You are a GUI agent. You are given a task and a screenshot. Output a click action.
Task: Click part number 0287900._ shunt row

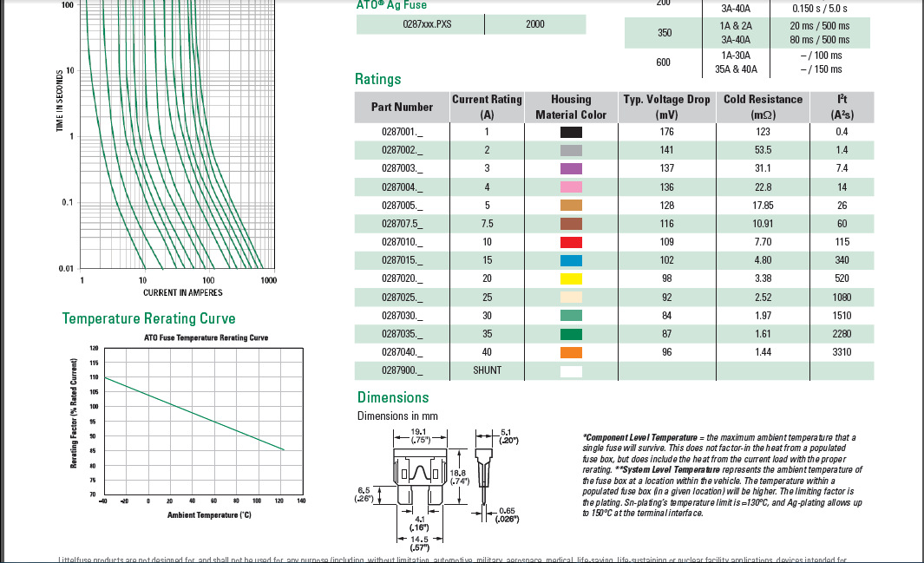pyautogui.click(x=402, y=370)
